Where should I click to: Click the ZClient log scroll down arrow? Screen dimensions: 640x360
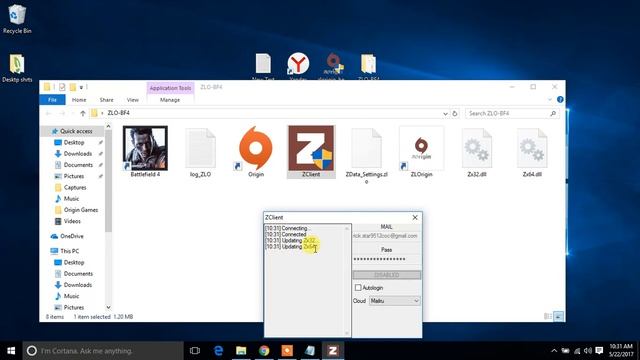pyautogui.click(x=347, y=333)
